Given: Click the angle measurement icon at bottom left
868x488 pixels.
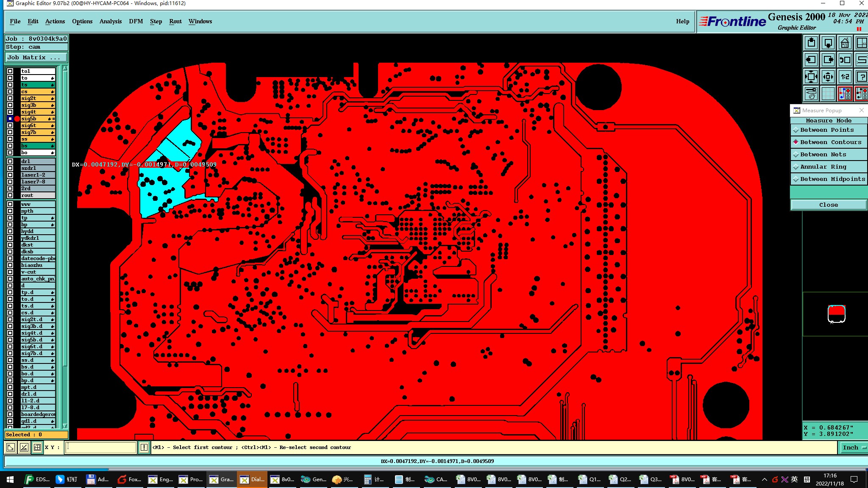Looking at the screenshot, I should tap(24, 447).
